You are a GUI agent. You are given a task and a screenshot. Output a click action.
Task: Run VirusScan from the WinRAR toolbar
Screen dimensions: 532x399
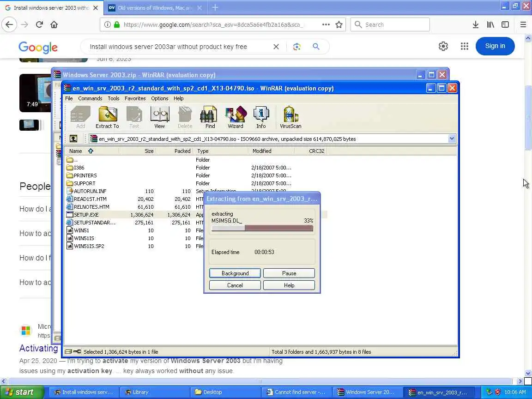[x=290, y=117]
